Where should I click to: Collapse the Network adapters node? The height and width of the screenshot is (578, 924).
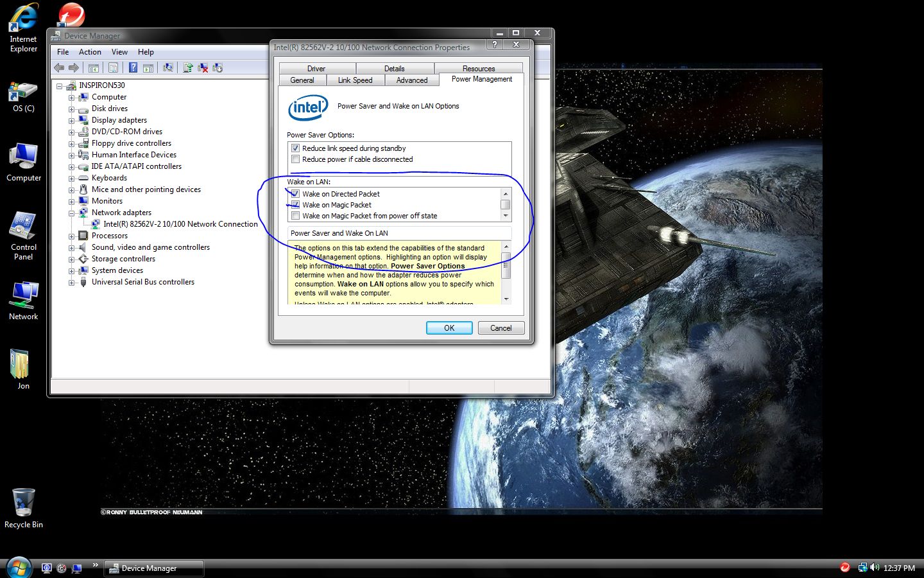[71, 213]
